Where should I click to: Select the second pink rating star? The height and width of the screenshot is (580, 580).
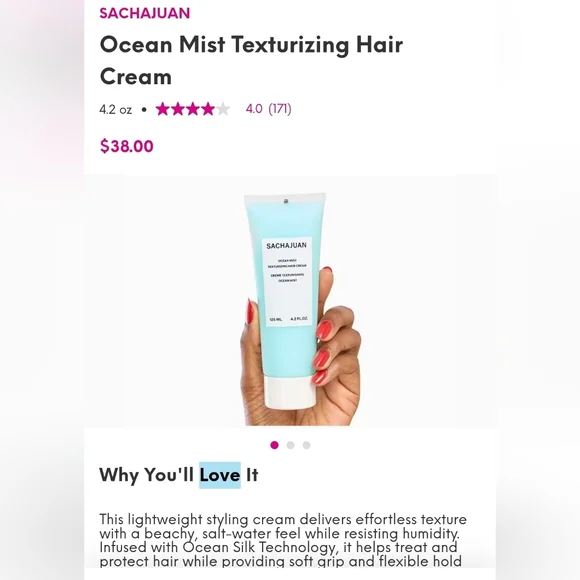click(178, 109)
